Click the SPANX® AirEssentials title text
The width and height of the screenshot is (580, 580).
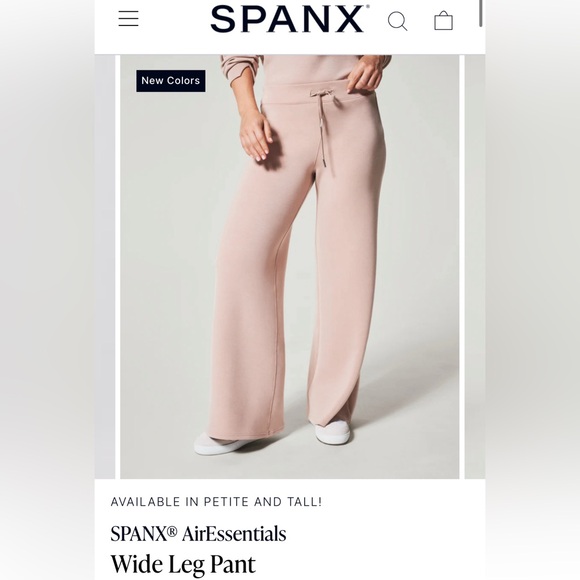198,533
